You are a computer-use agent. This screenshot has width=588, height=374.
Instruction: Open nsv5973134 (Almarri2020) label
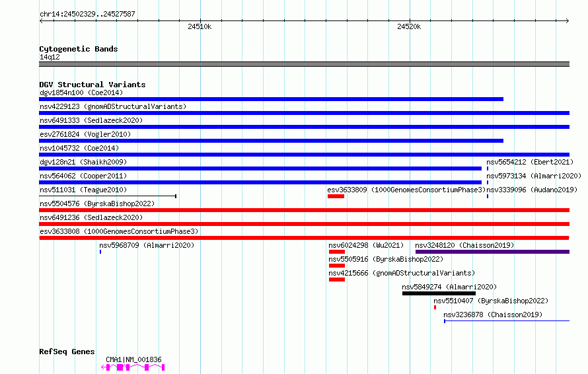pyautogui.click(x=534, y=176)
